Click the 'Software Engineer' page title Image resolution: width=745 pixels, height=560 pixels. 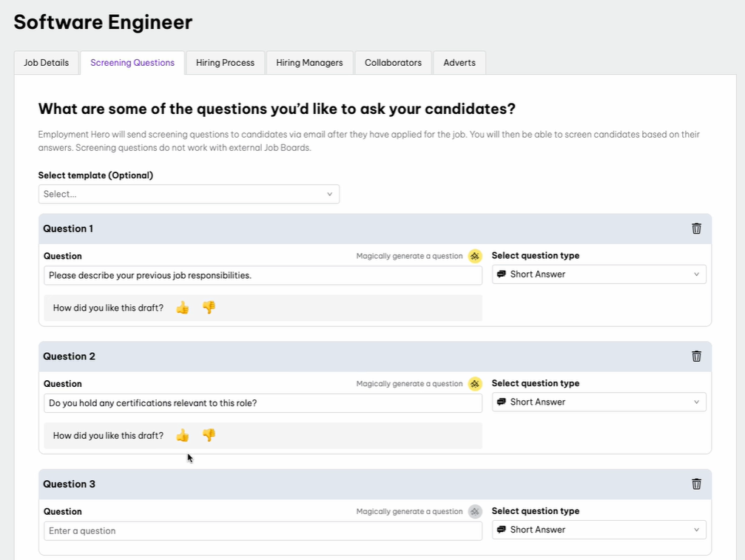[x=103, y=22]
